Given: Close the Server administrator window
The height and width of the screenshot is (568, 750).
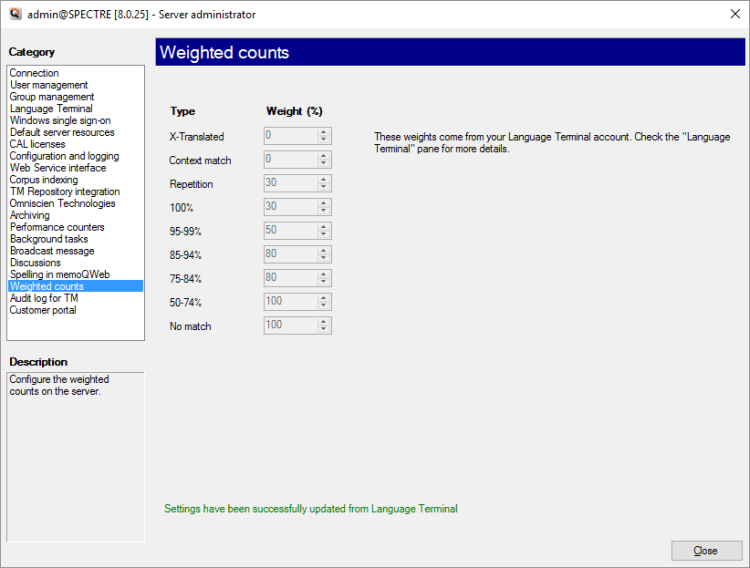Looking at the screenshot, I should [x=706, y=551].
